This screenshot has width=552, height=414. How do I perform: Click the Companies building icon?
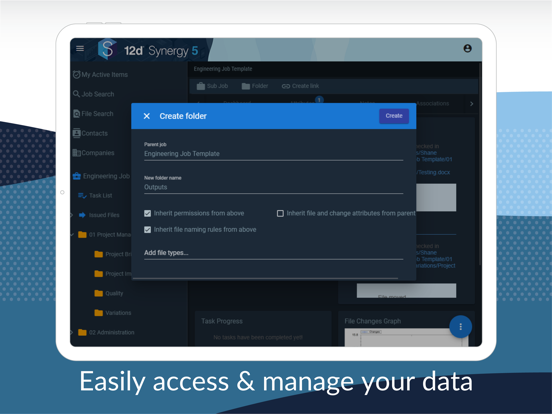point(76,153)
